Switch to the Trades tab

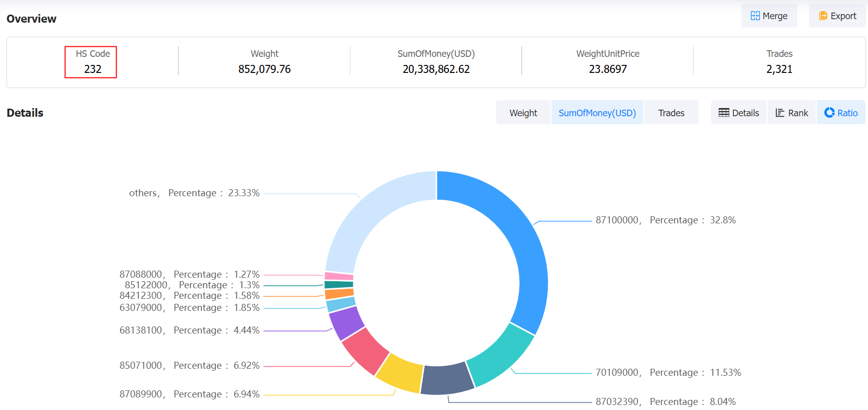(671, 113)
